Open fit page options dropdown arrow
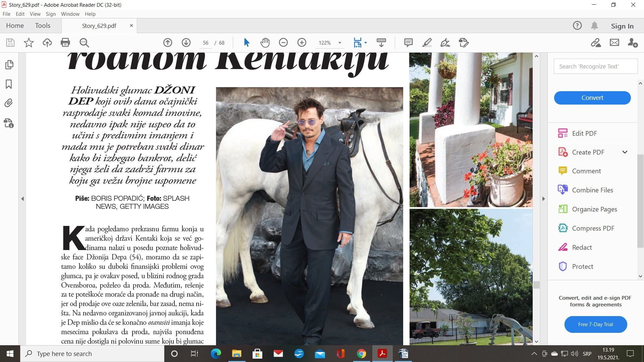The image size is (644, 362). tap(366, 43)
